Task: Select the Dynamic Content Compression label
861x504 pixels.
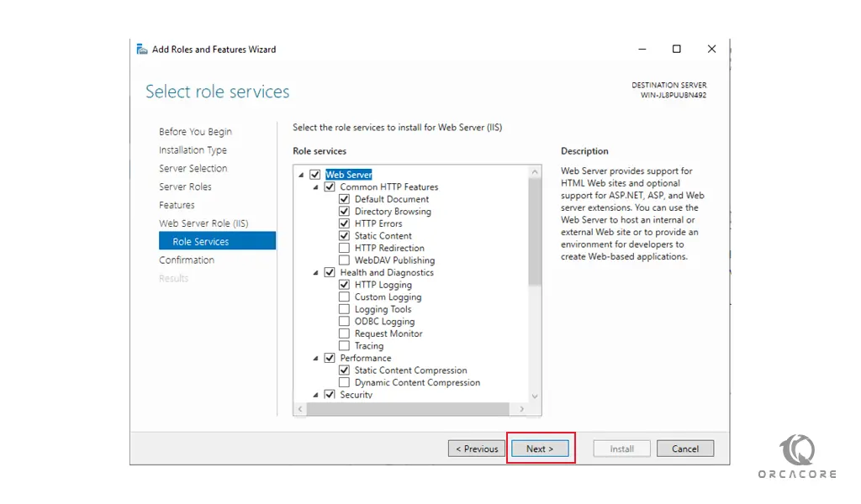Action: pos(417,383)
